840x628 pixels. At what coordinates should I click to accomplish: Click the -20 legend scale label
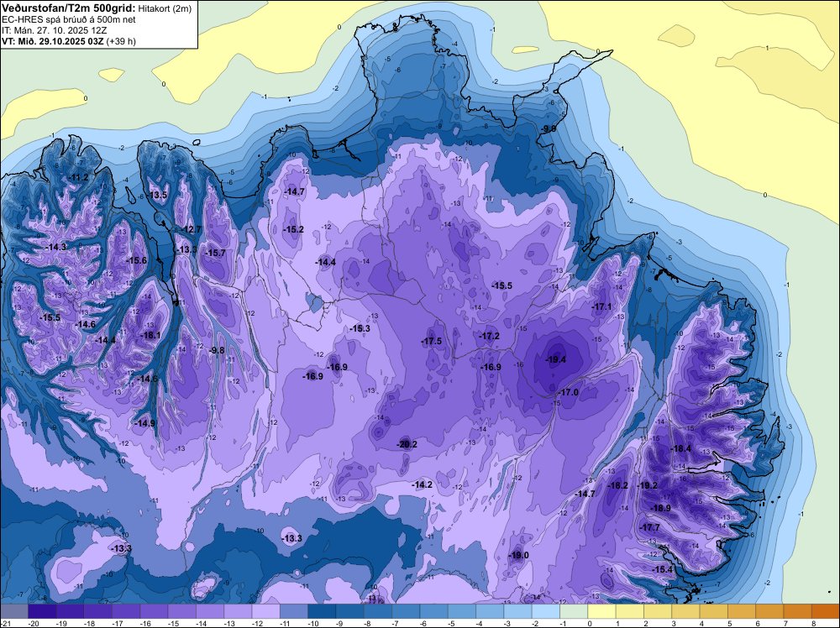34,623
